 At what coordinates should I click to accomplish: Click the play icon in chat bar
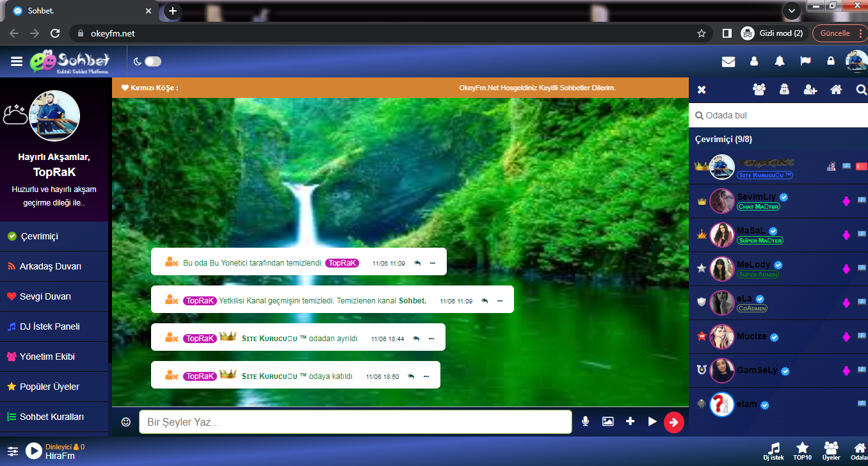click(652, 421)
